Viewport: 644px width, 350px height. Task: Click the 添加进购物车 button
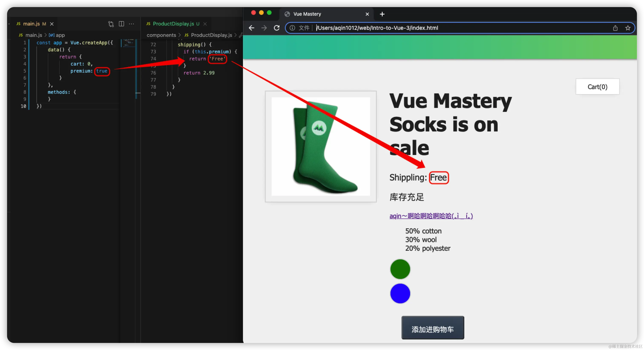coord(433,329)
